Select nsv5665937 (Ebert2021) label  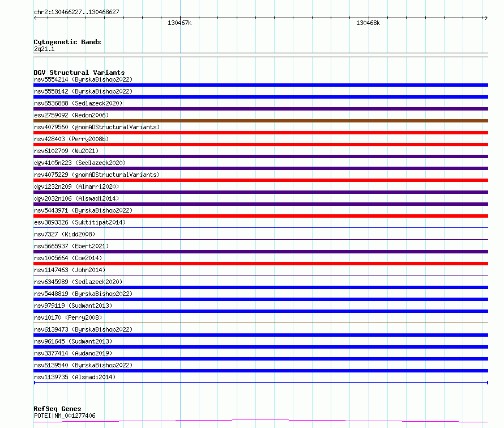[71, 246]
